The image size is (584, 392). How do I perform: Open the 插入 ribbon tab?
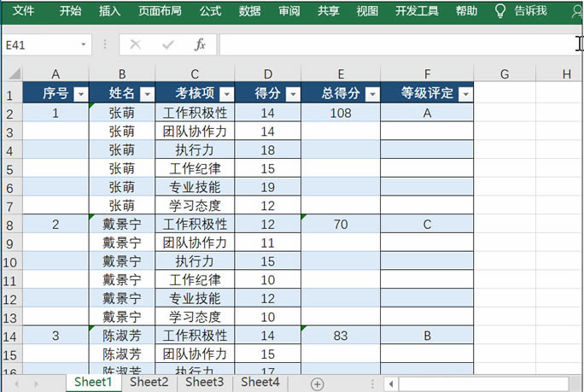pyautogui.click(x=109, y=11)
